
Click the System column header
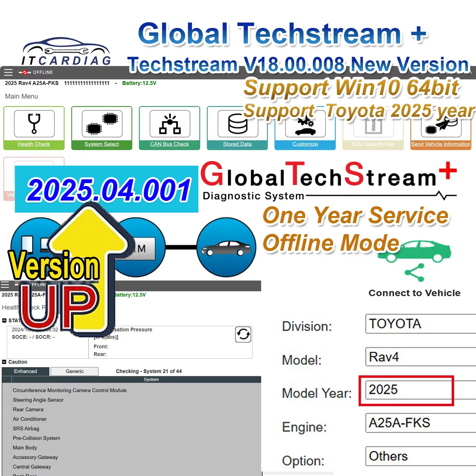(151, 380)
